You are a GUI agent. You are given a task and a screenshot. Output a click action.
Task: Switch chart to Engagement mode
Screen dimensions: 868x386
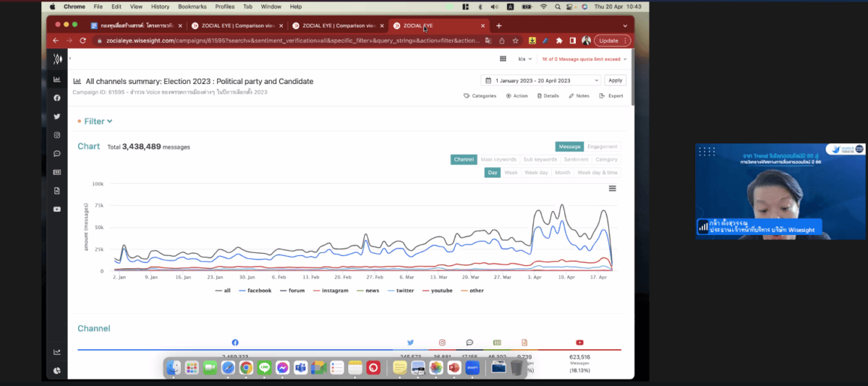(x=602, y=147)
